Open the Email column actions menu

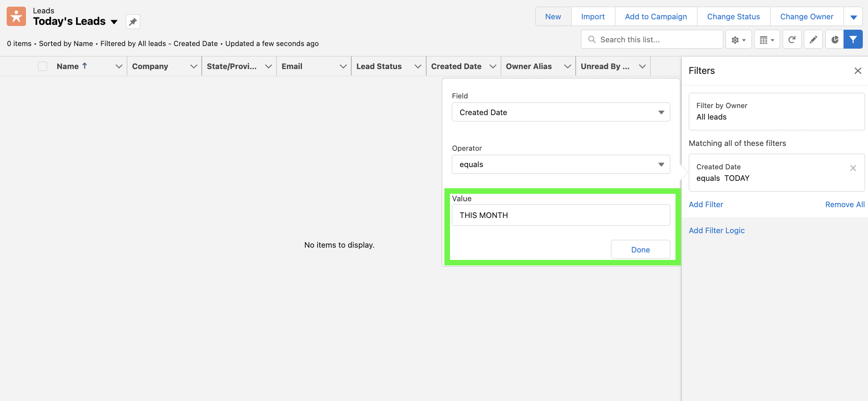(x=343, y=66)
